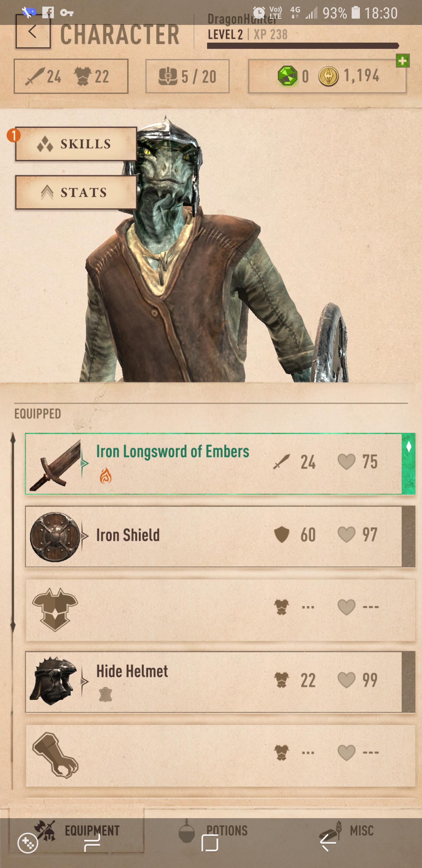Tap the gold septim coin icon
The width and height of the screenshot is (422, 868).
pos(329,76)
